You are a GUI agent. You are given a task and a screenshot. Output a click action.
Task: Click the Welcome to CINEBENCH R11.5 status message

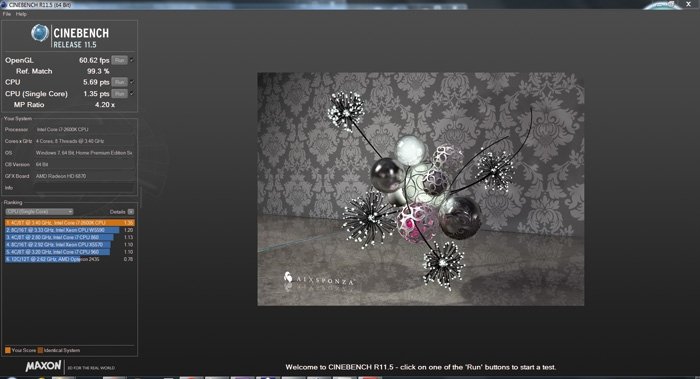point(421,367)
